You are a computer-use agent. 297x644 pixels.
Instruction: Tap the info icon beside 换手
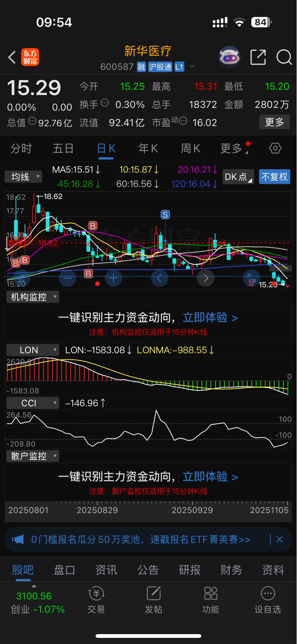pos(105,103)
